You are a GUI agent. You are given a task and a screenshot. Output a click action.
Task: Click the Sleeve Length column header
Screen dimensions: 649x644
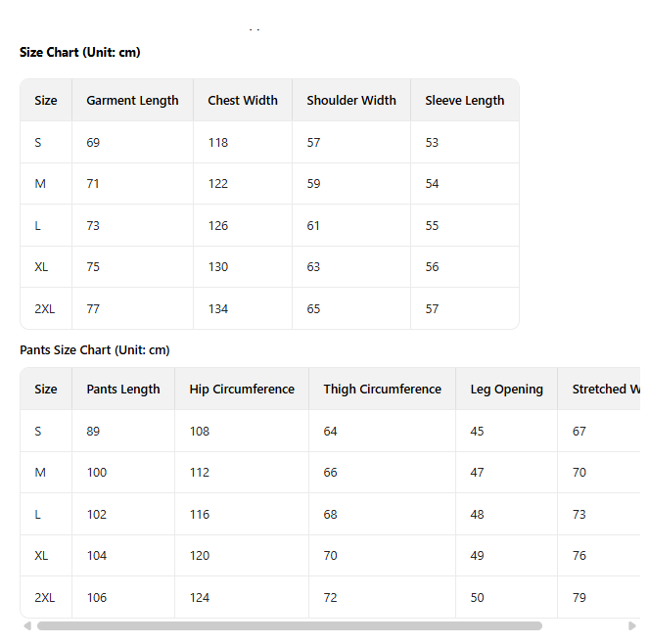click(x=465, y=100)
